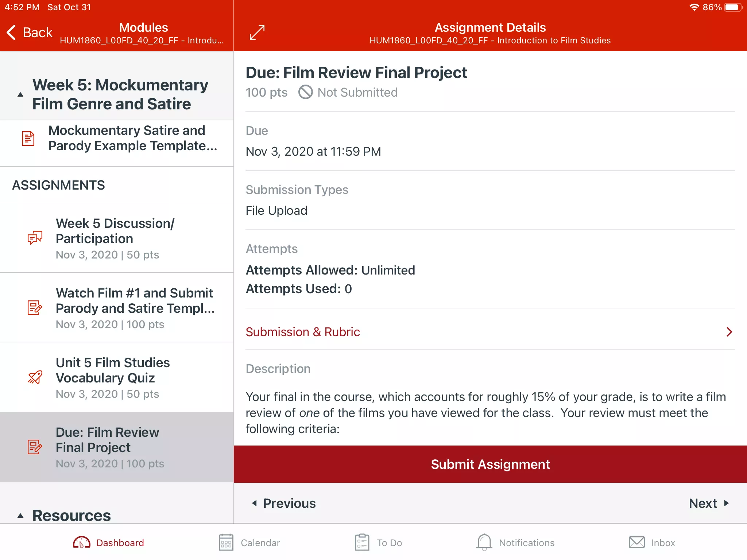The image size is (747, 560).
Task: Go Back from Modules list
Action: click(x=30, y=32)
